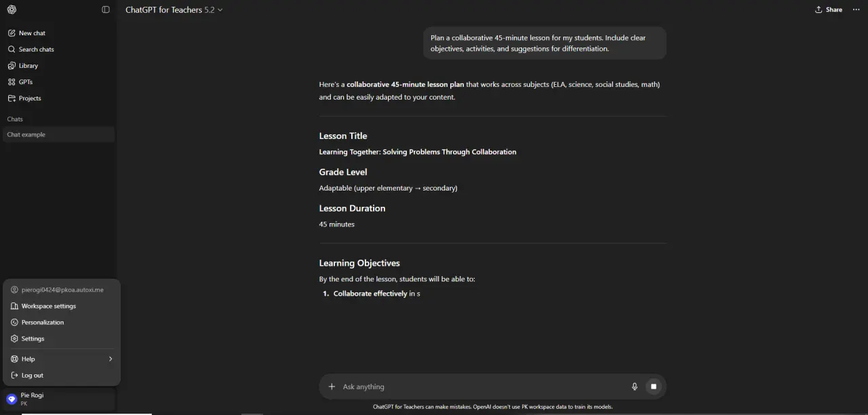Click the 'Lesson Duration' heading
Image resolution: width=868 pixels, height=415 pixels.
[x=352, y=208]
